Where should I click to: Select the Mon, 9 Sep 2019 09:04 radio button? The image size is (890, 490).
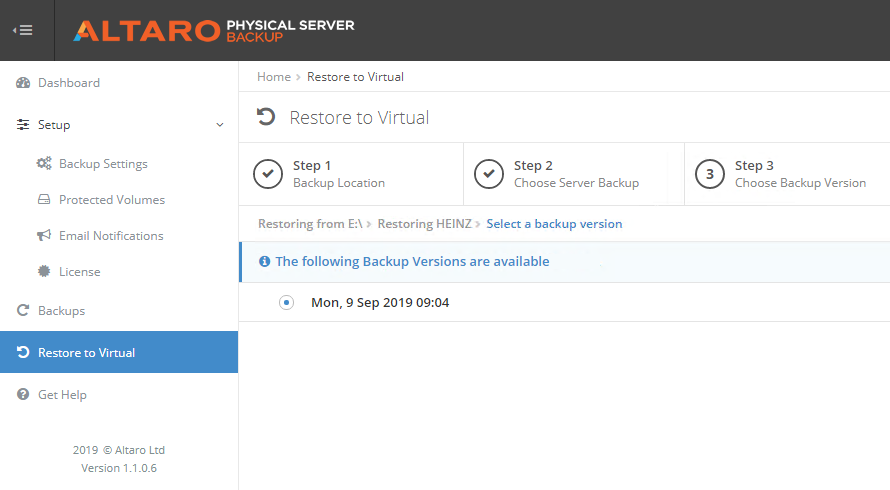[287, 302]
